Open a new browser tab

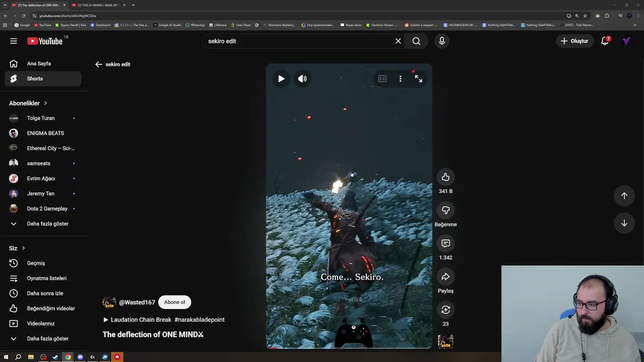click(133, 5)
